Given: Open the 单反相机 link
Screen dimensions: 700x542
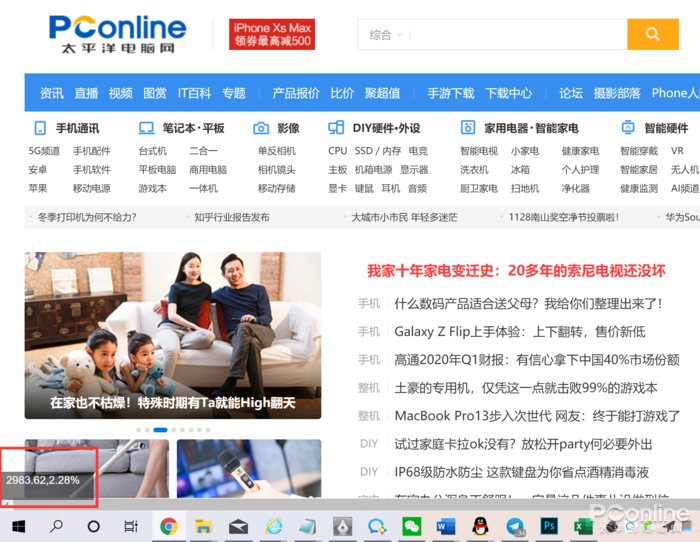Looking at the screenshot, I should tap(277, 151).
